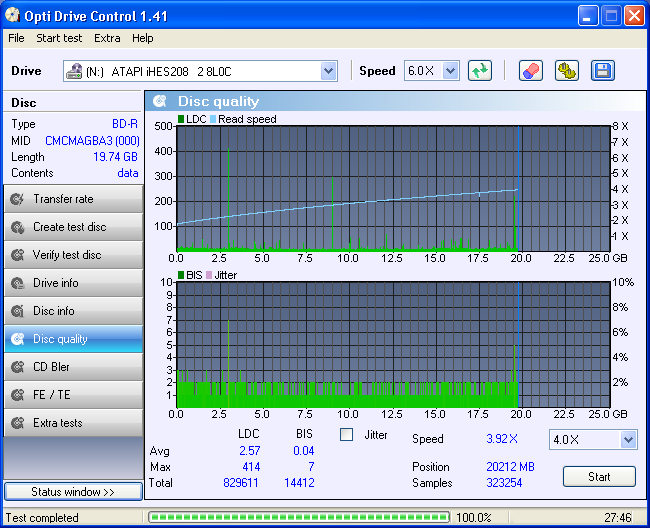Click the eraser disc icon
This screenshot has width=650, height=528.
[x=531, y=70]
